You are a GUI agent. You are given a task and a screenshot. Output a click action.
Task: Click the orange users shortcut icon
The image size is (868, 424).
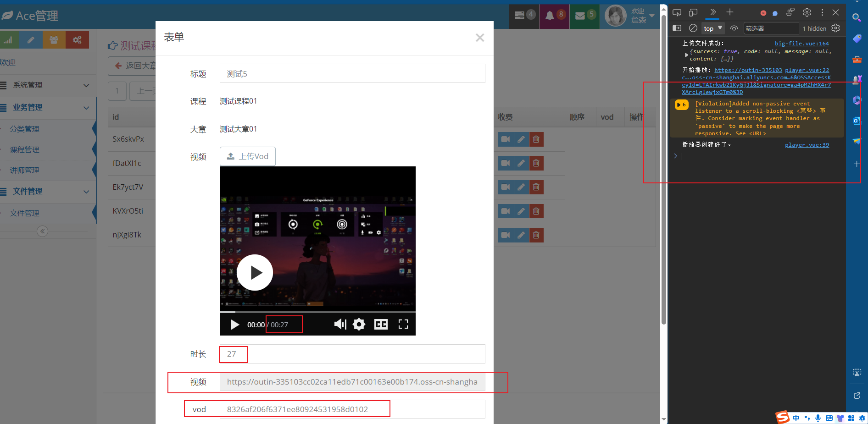[54, 40]
